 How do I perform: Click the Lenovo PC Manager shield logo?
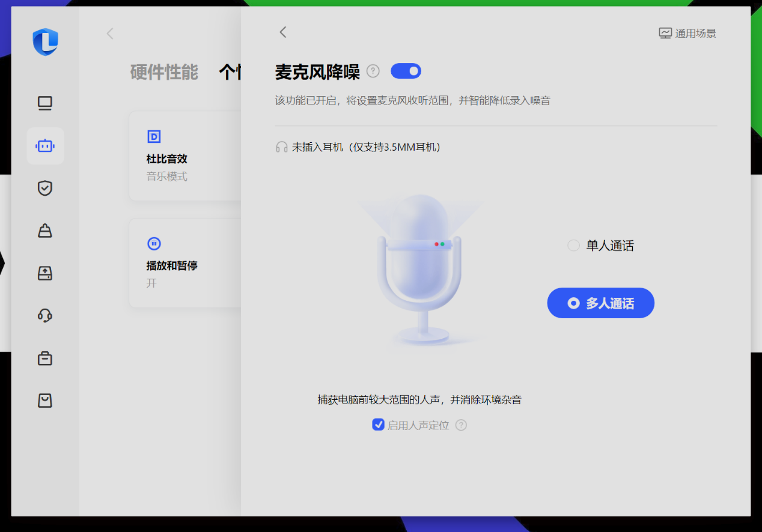pos(46,42)
